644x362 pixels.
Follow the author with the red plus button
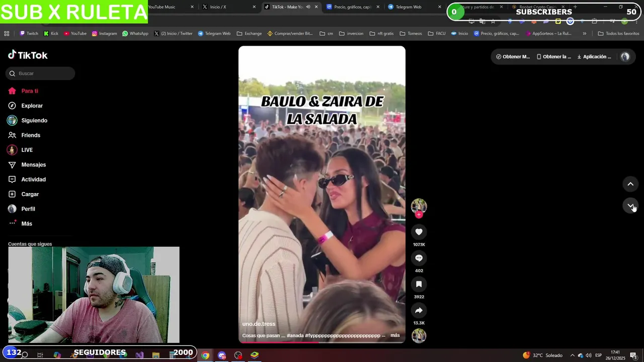(419, 215)
